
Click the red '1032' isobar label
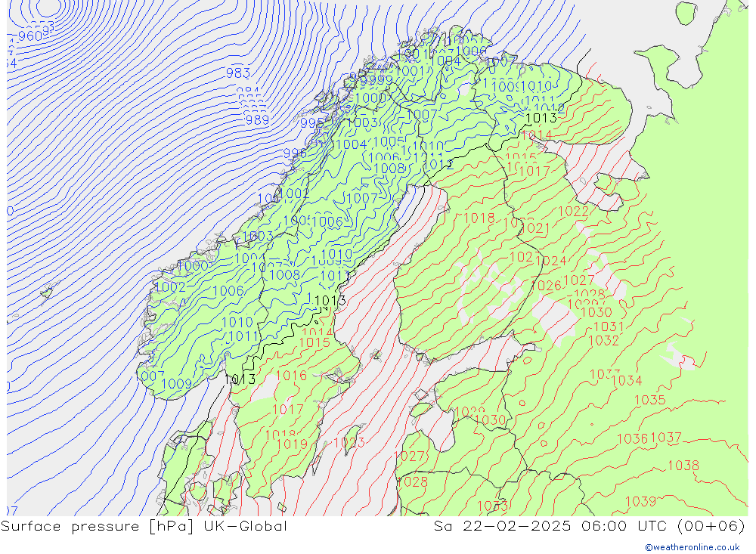603,341
